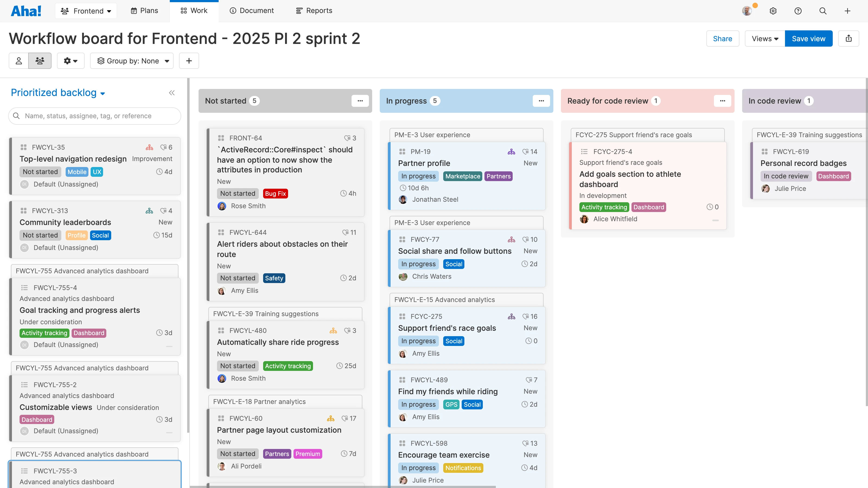Click the help question mark icon

point(798,11)
